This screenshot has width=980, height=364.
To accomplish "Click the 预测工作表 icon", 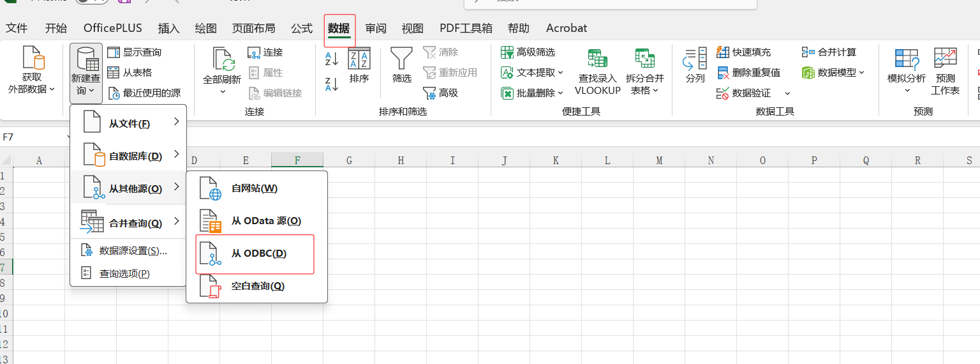I will (946, 72).
